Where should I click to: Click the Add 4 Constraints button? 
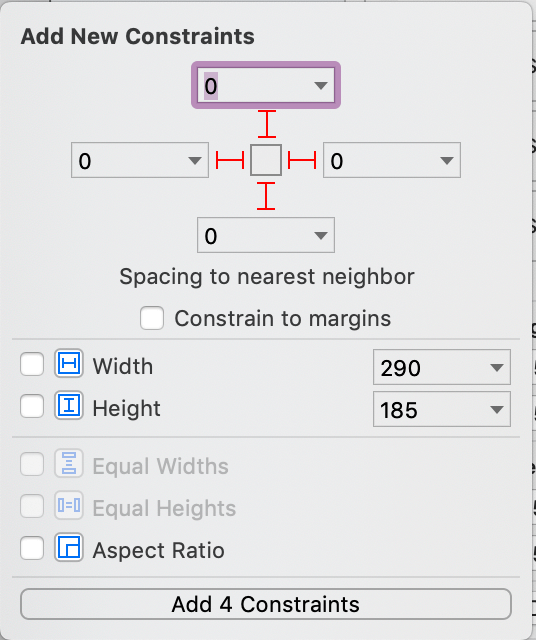[x=266, y=604]
